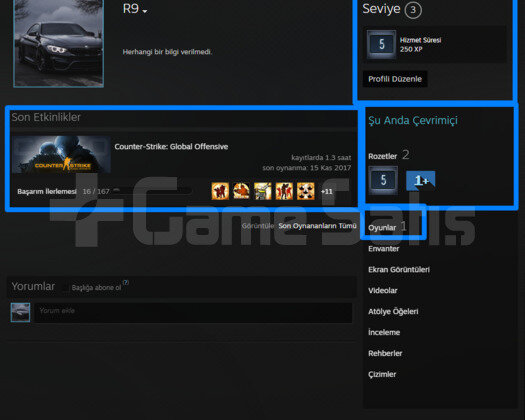Open the Çizimler section
This screenshot has height=420, width=525.
pos(382,374)
